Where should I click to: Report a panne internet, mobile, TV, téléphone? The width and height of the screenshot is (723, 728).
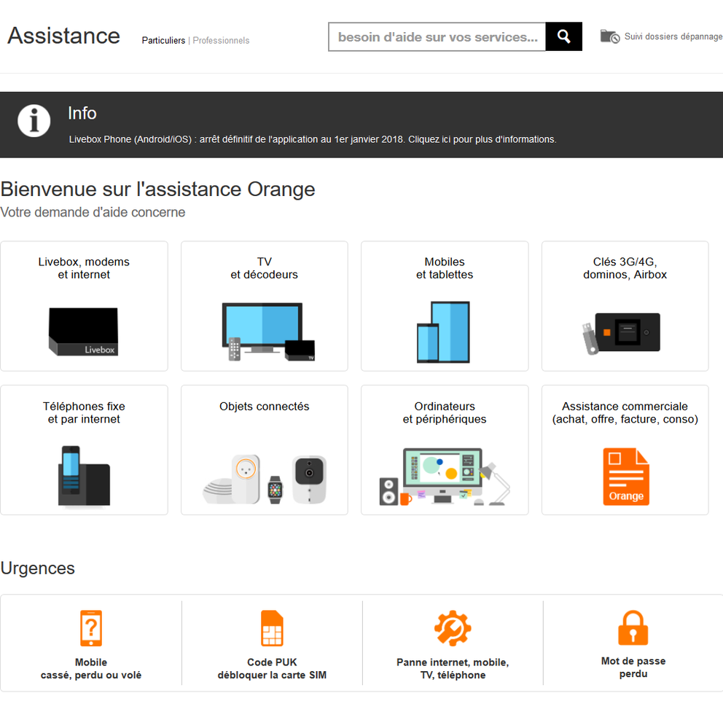coord(452,628)
